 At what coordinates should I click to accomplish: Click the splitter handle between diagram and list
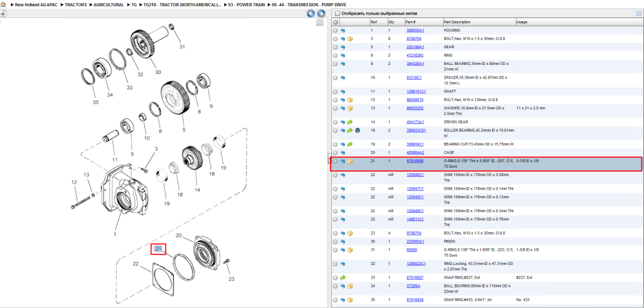tap(328, 158)
